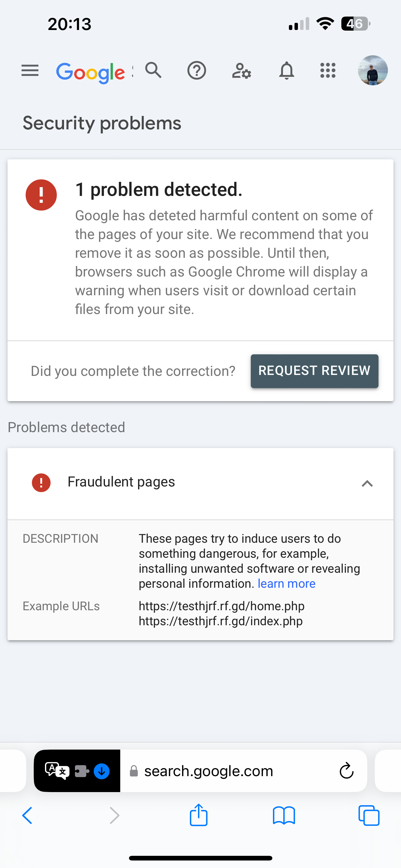The height and width of the screenshot is (868, 401).
Task: Open the translate extension icon
Action: 57,771
